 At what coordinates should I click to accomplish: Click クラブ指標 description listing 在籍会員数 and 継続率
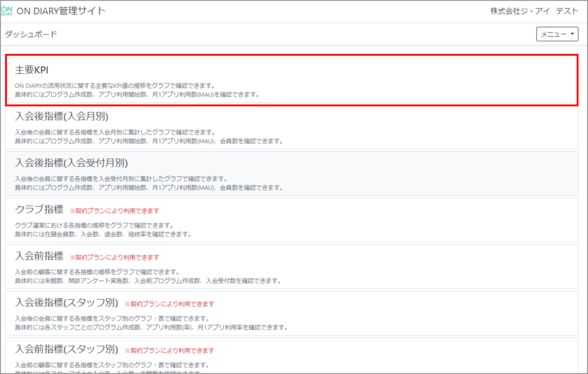click(103, 235)
